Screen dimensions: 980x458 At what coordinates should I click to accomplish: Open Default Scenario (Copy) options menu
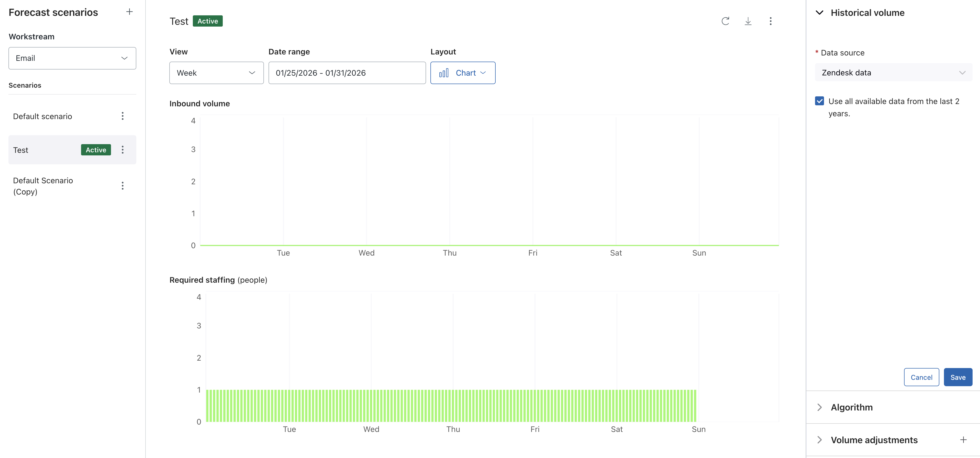pyautogui.click(x=122, y=186)
